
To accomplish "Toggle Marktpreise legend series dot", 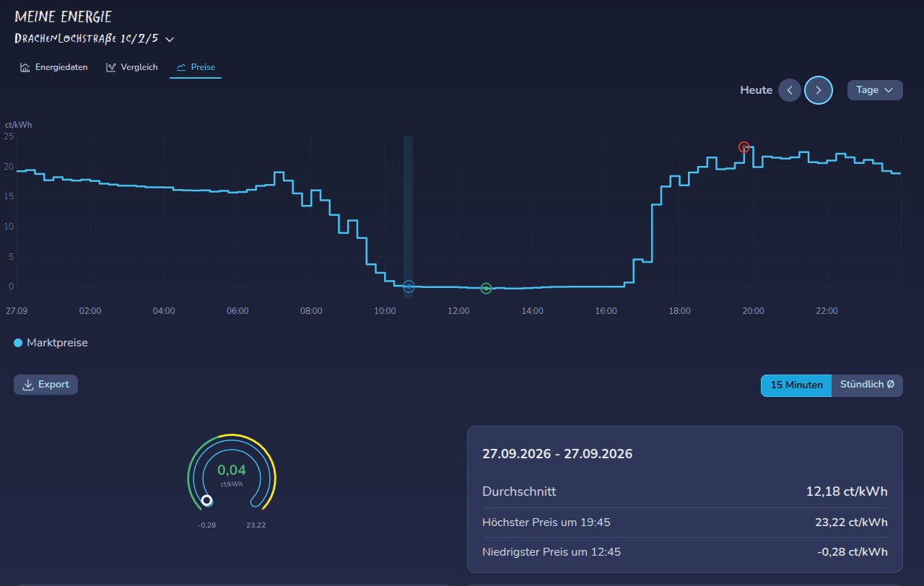I will [18, 343].
